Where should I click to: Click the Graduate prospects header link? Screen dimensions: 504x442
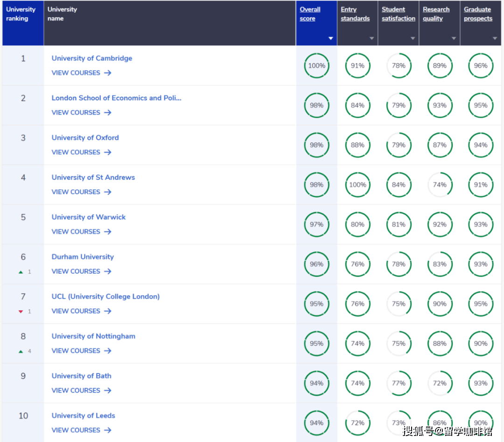click(x=478, y=14)
